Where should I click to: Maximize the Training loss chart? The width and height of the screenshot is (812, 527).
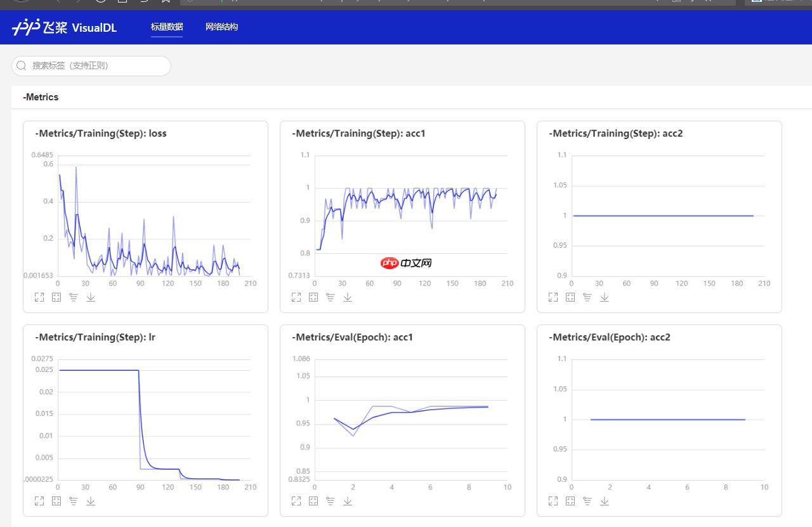(39, 297)
